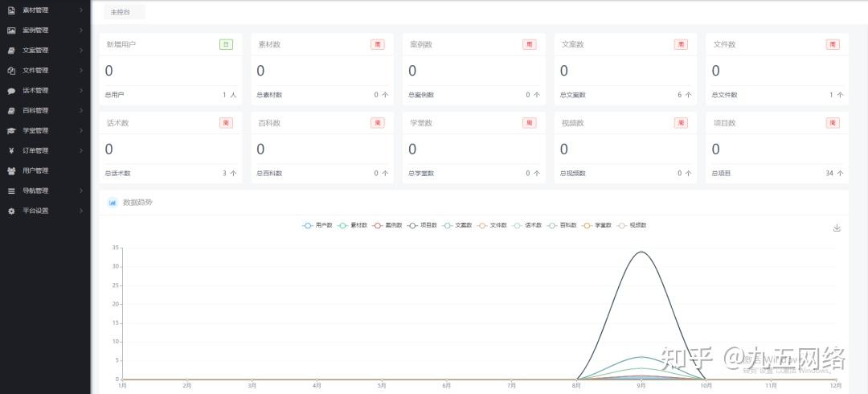
Task: Click the 百科管理 book icon
Action: point(11,110)
